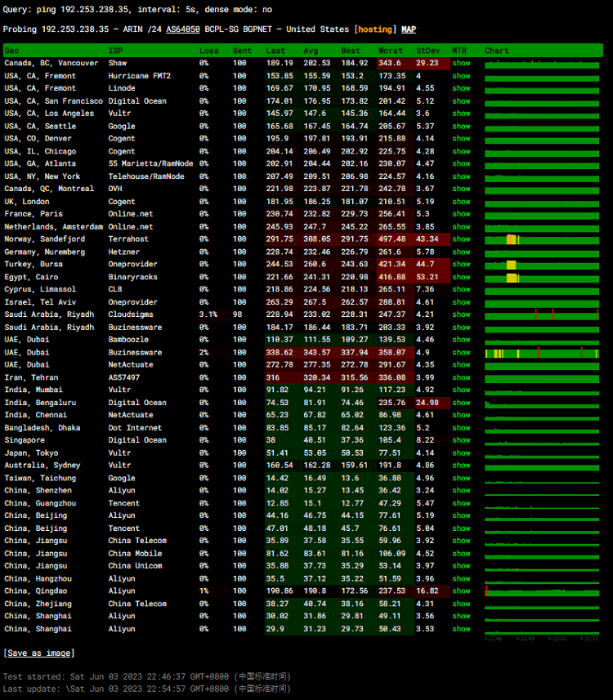The image size is (613, 700).
Task: Show MTR for Los Angeles Vultr row
Action: (461, 114)
